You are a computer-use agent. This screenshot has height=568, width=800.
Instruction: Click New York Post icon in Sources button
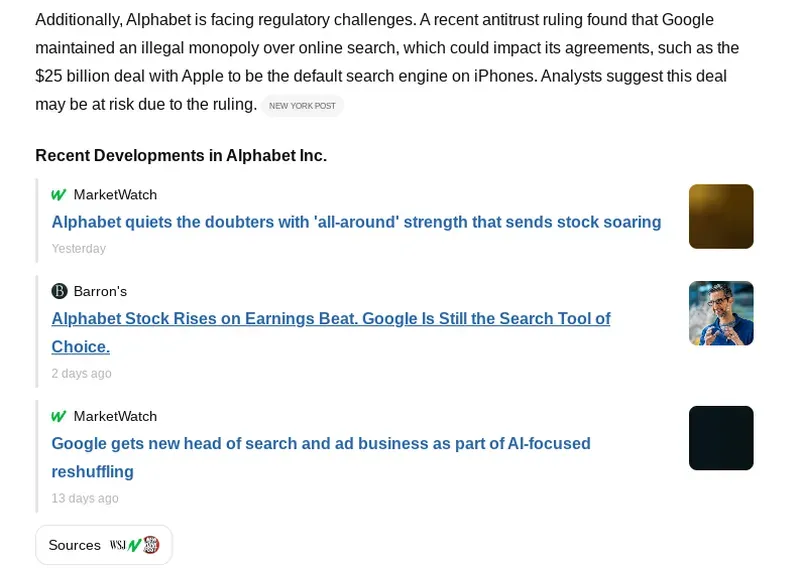[151, 545]
